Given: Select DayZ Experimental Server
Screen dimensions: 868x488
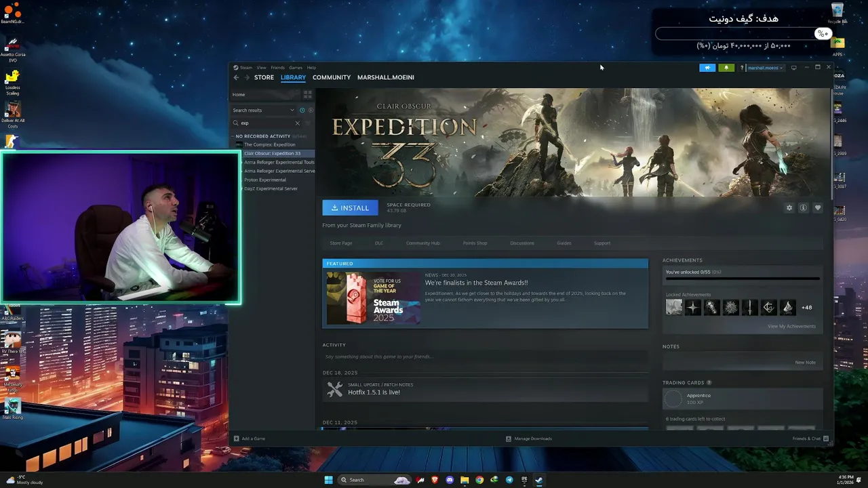Looking at the screenshot, I should 271,189.
